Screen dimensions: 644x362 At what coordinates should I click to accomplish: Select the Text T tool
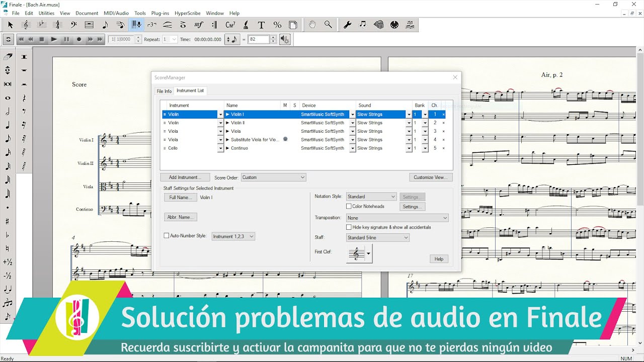coord(262,25)
